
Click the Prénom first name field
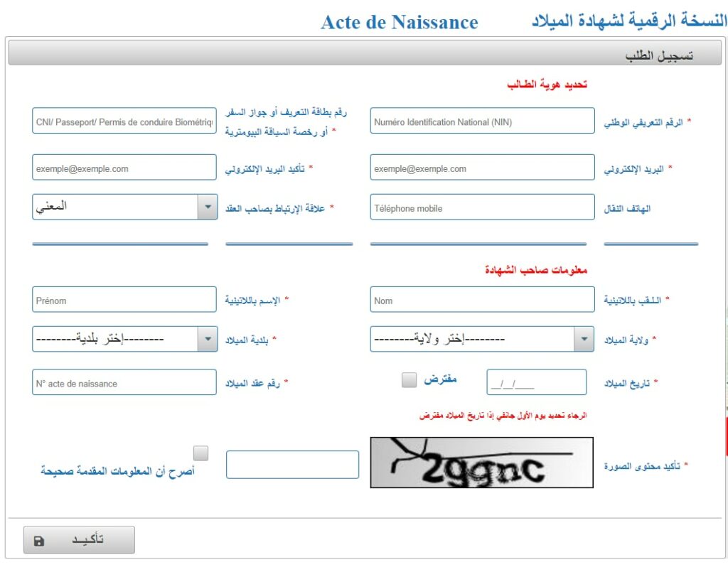pos(124,299)
